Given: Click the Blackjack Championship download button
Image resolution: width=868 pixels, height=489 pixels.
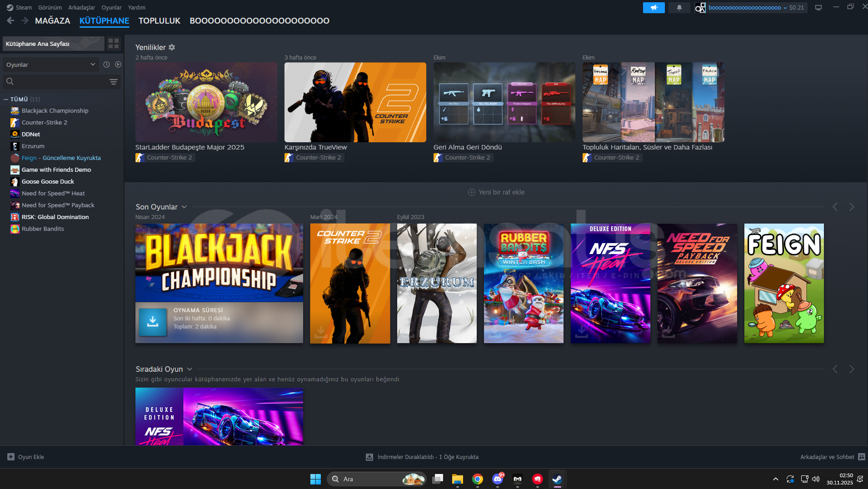Looking at the screenshot, I should 153,322.
